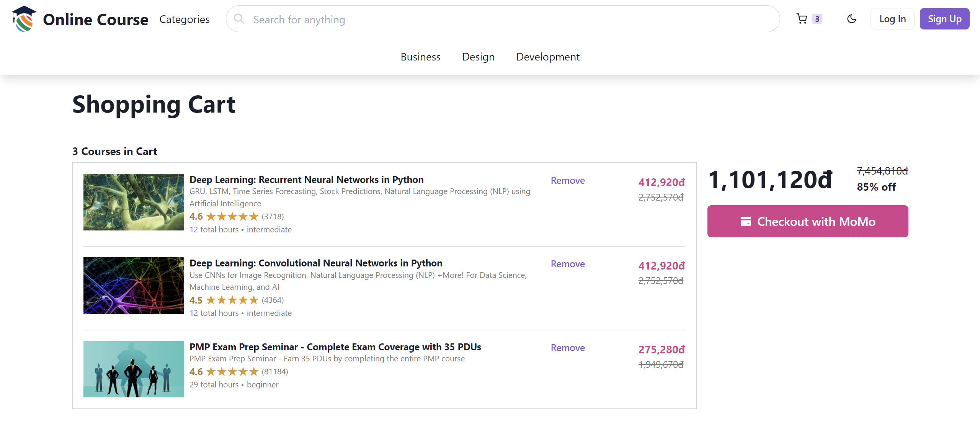Image resolution: width=980 pixels, height=428 pixels.
Task: Expand Design category menu
Action: [478, 56]
